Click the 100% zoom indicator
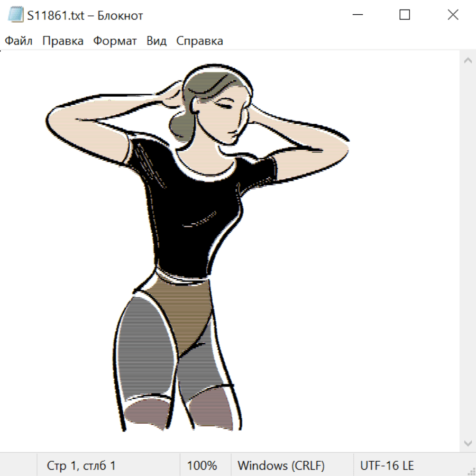Image resolution: width=476 pixels, height=476 pixels. coord(202,466)
